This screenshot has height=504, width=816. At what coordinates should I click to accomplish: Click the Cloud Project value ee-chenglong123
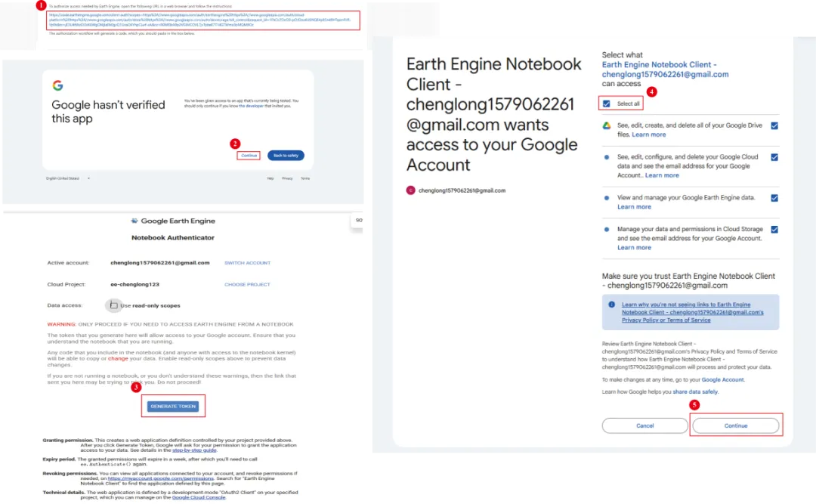(x=134, y=284)
